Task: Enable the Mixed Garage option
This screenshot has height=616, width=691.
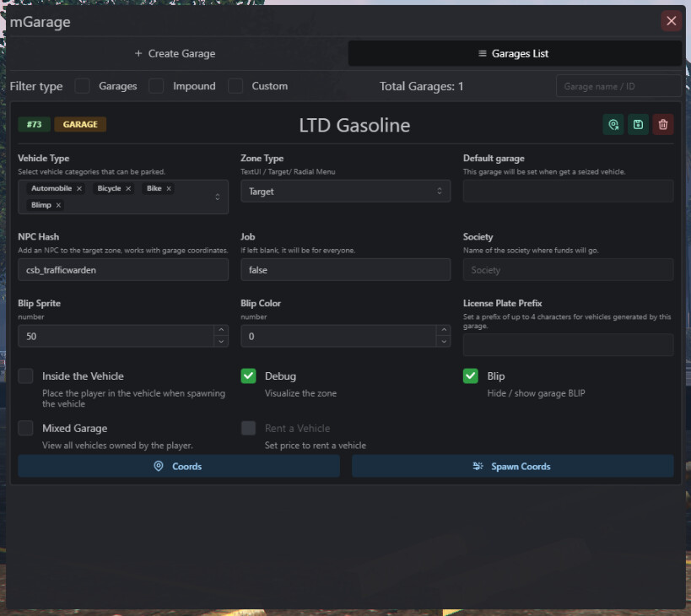Action: point(26,428)
